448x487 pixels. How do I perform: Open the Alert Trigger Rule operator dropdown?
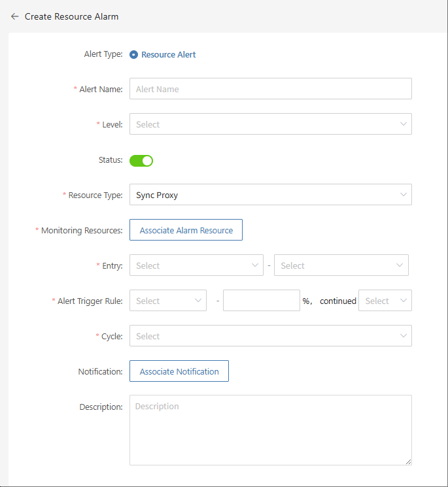pos(168,300)
